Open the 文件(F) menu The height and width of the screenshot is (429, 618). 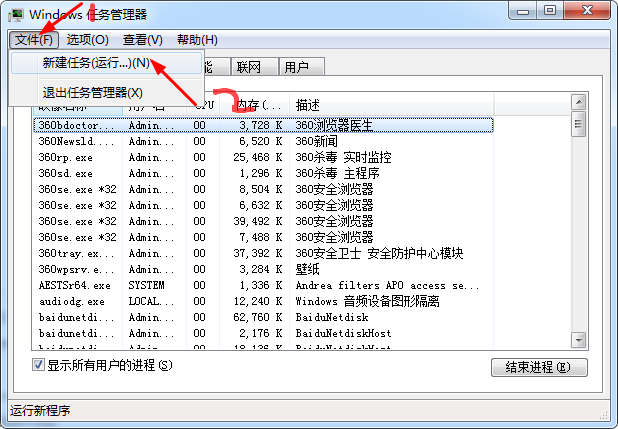pos(34,39)
